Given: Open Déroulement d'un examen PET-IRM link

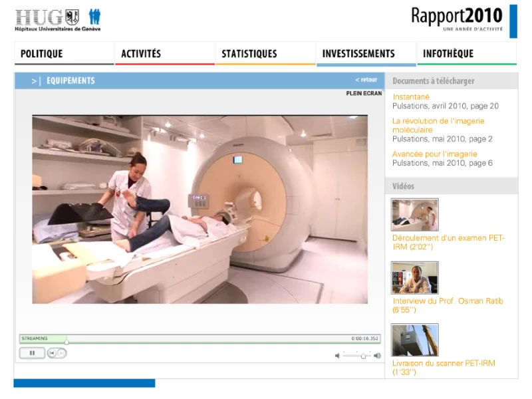Looking at the screenshot, I should [x=448, y=242].
